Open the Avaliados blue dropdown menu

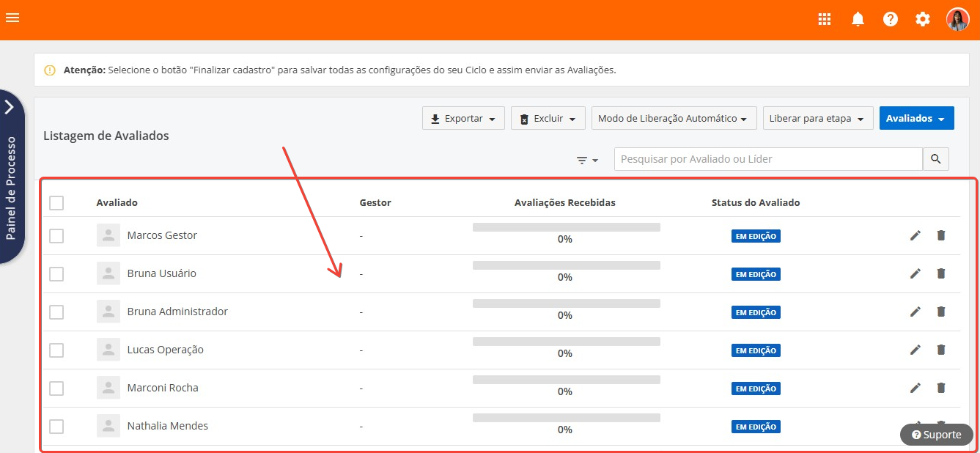[x=916, y=119]
